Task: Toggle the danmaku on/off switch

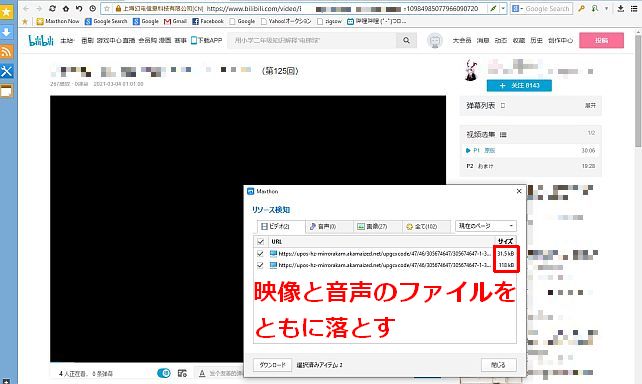Action: [164, 373]
